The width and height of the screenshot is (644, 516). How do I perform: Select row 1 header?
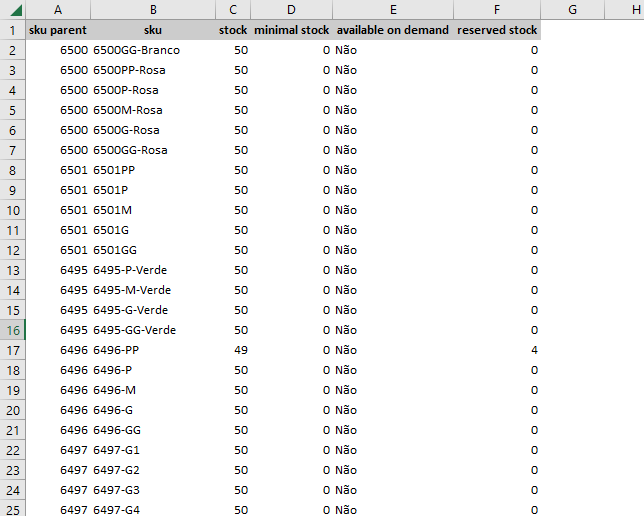tap(13, 30)
